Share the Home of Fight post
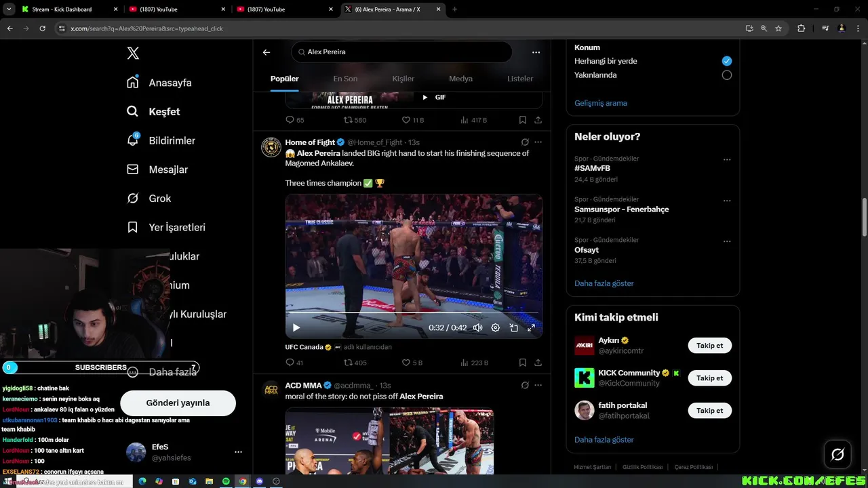 pyautogui.click(x=538, y=363)
